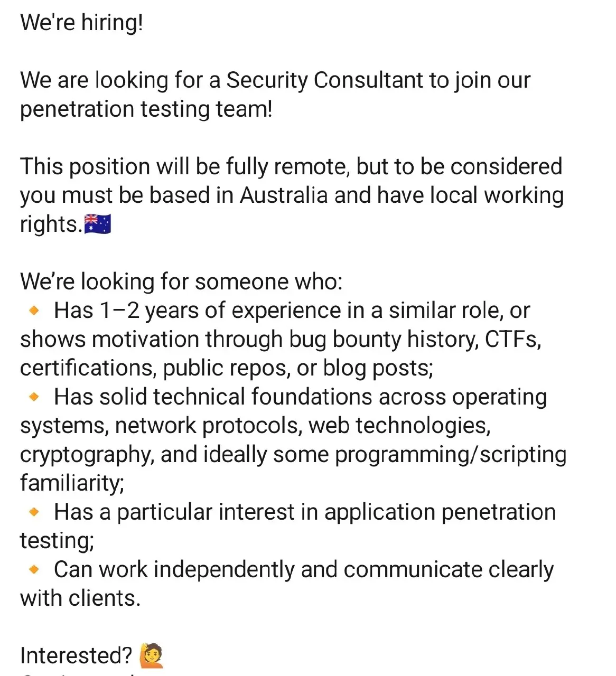Click the 'certifications, public repos, or blog posts' line

coord(227,368)
